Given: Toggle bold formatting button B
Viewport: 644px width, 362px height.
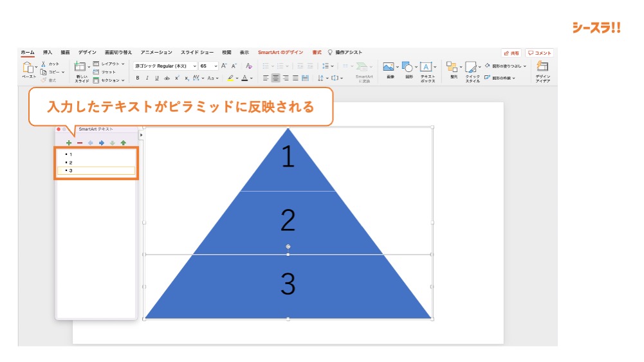Looking at the screenshot, I should [x=137, y=78].
